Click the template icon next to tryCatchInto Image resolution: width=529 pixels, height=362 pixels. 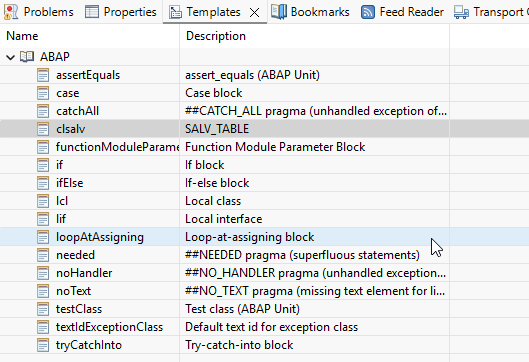point(43,345)
